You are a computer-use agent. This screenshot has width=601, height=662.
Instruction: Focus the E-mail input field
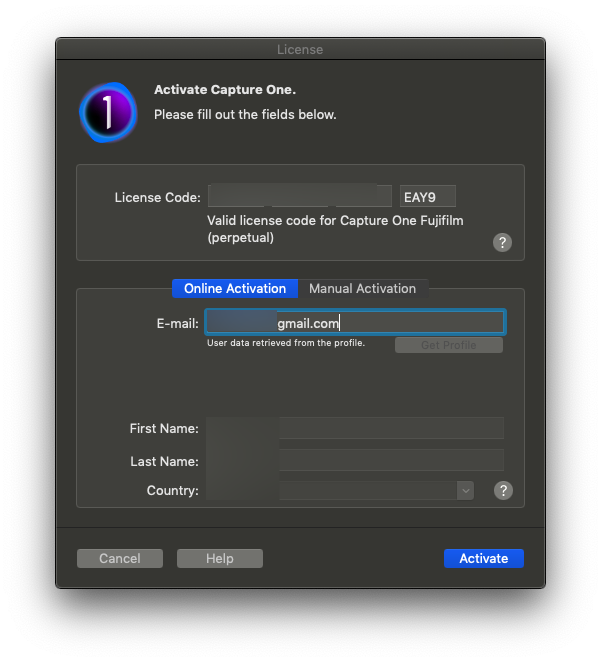(355, 323)
